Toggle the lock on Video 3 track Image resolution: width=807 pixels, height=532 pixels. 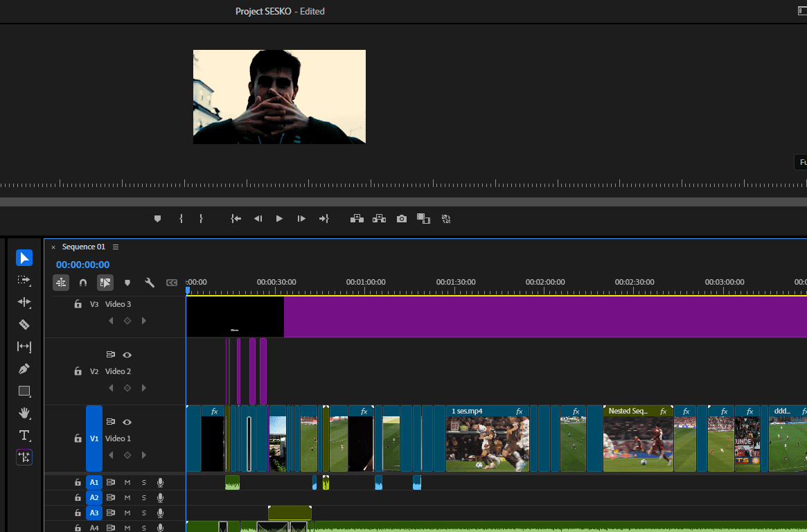point(78,303)
